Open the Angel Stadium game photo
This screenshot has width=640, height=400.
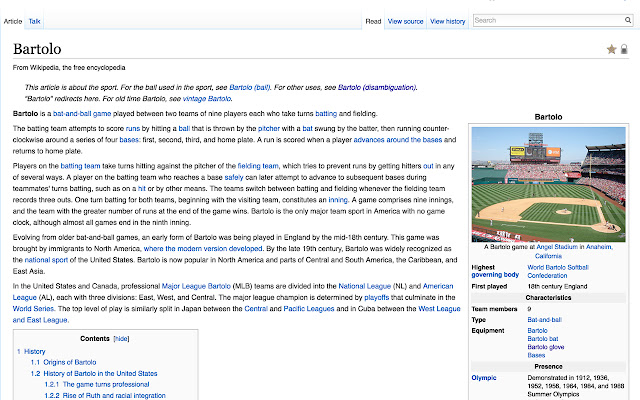pos(548,184)
